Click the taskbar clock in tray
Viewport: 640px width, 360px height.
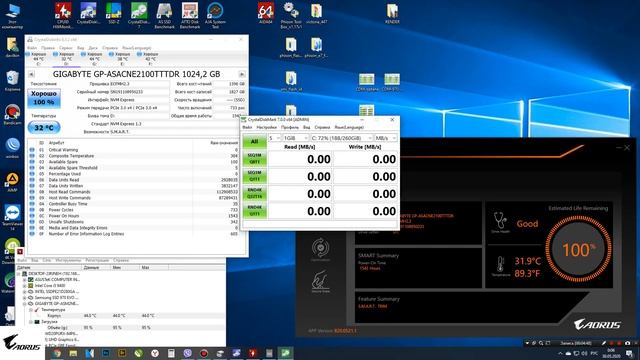(611, 353)
